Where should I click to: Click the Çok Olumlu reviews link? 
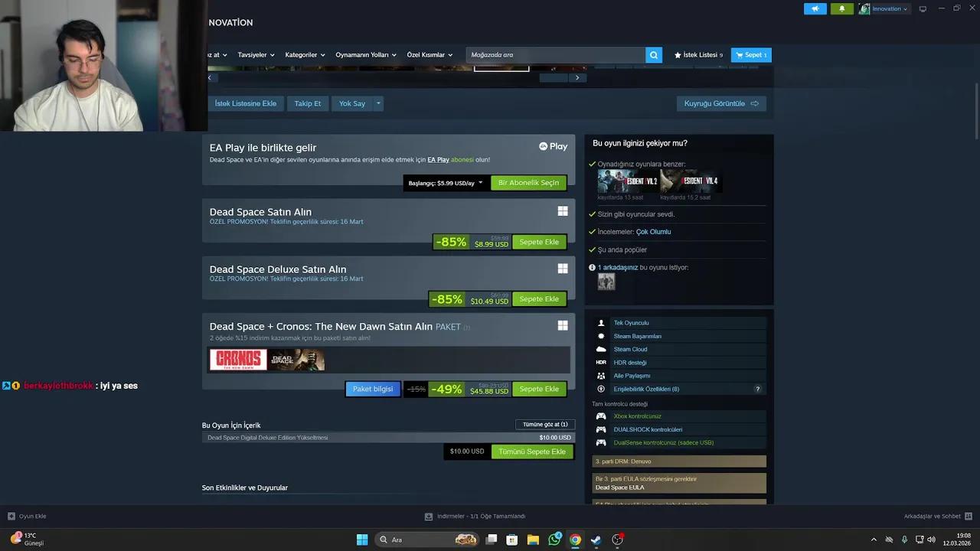[653, 232]
